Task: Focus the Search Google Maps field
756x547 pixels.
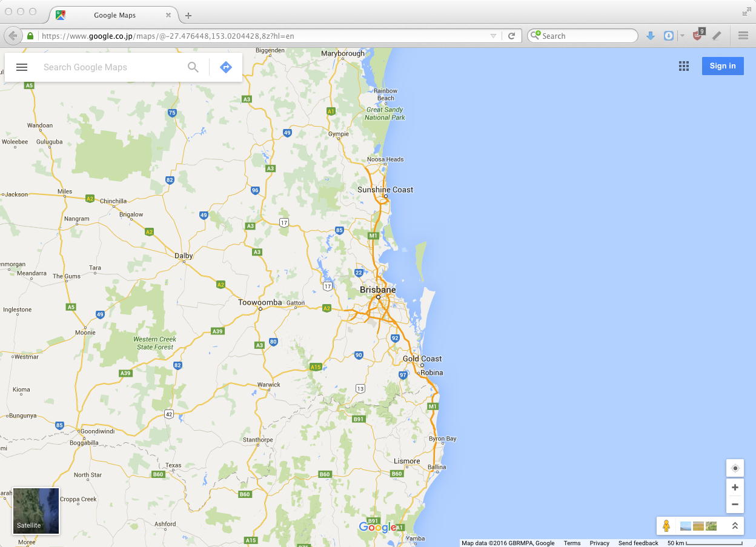Action: [112, 67]
